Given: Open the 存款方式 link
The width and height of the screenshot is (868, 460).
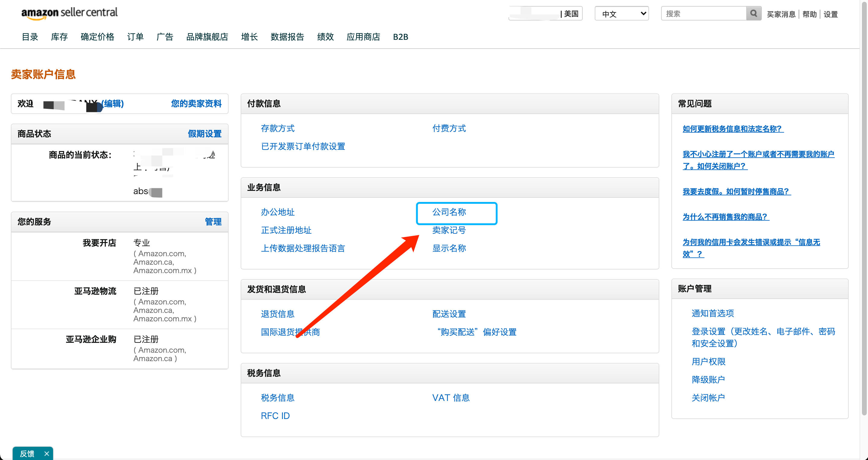Looking at the screenshot, I should (278, 128).
